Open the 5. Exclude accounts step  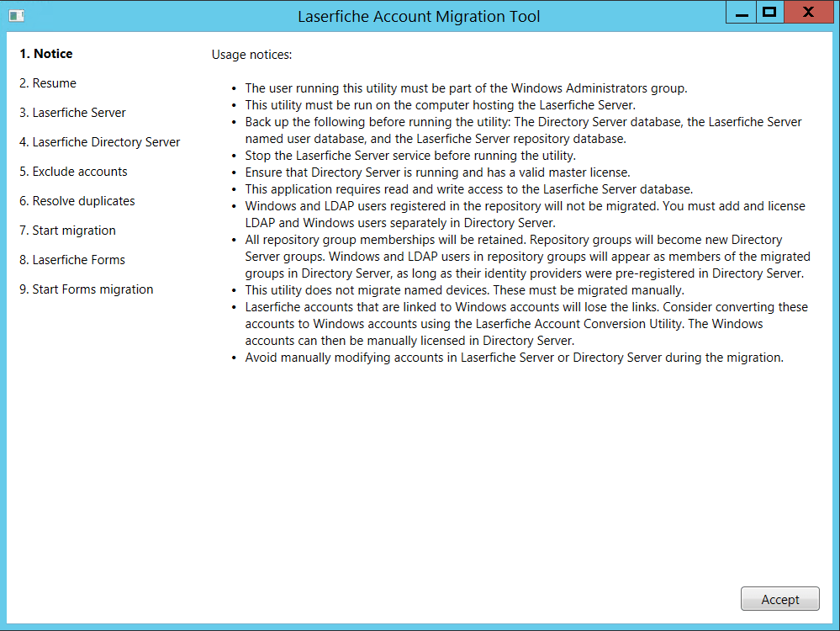[73, 172]
